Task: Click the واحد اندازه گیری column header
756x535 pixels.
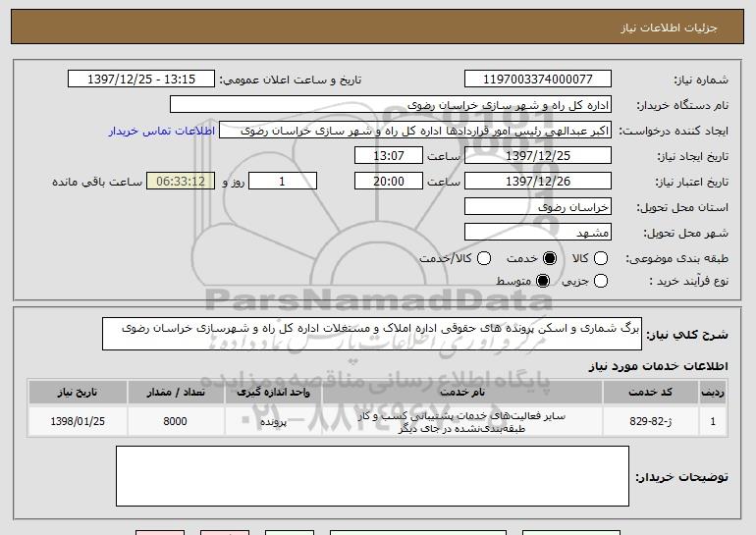Action: [x=273, y=393]
